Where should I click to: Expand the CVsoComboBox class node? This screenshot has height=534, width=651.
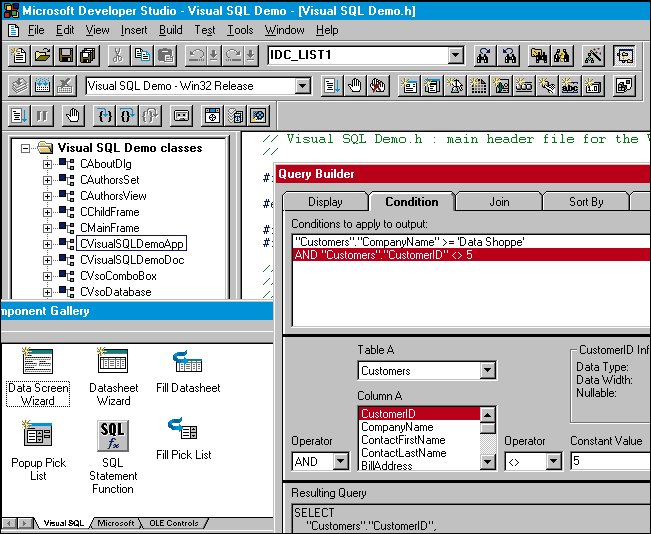click(47, 276)
